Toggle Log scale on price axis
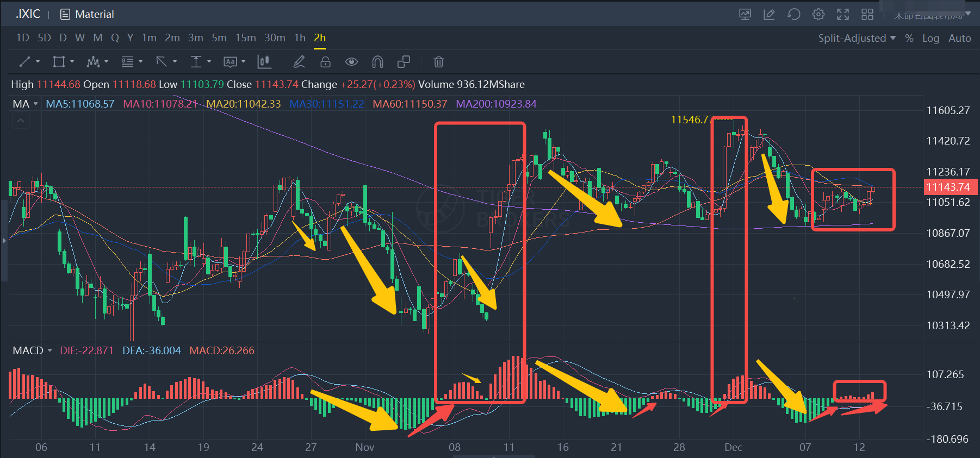Viewport: 980px width, 458px height. pos(931,39)
